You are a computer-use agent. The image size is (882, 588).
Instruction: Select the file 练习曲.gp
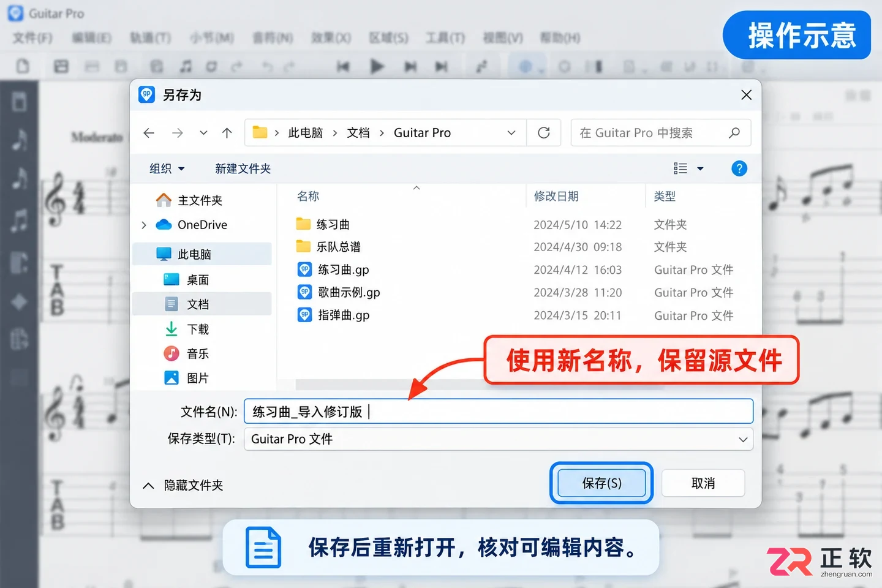pos(333,269)
